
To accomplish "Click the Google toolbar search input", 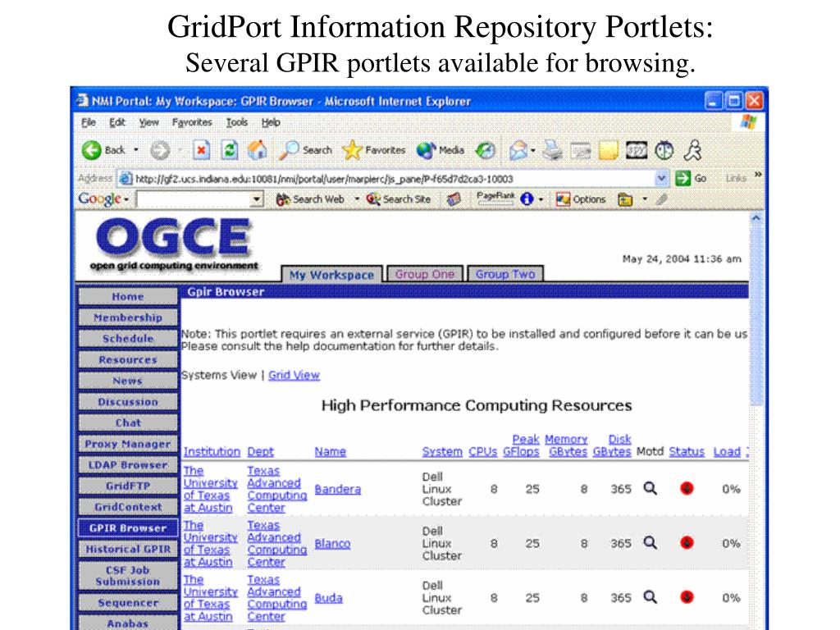I will (194, 199).
